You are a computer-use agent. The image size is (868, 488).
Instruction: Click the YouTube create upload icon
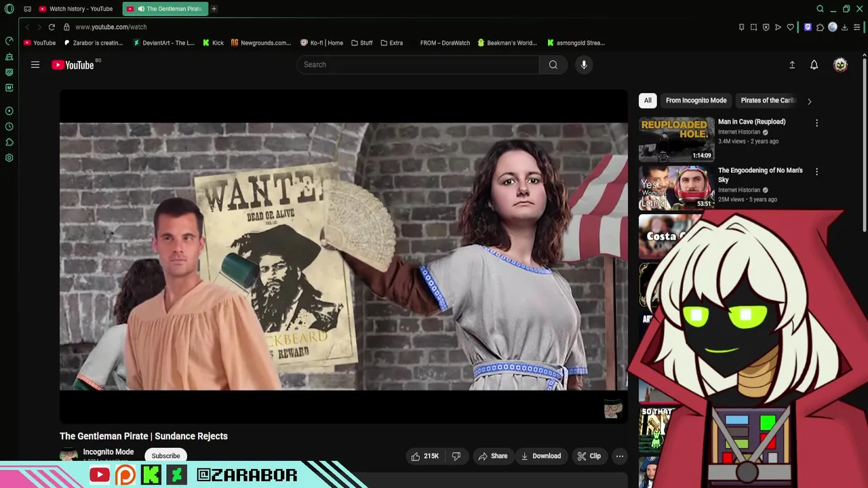(792, 64)
